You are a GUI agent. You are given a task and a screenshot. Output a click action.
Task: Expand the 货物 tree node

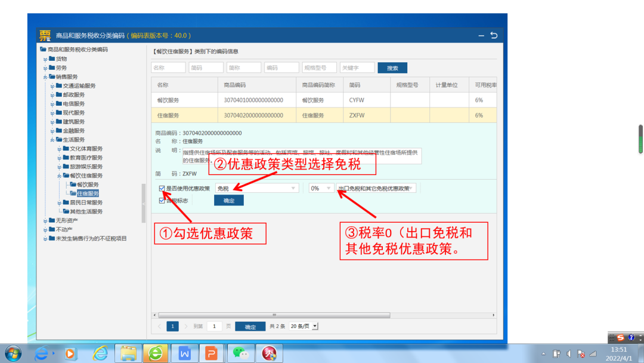point(45,59)
